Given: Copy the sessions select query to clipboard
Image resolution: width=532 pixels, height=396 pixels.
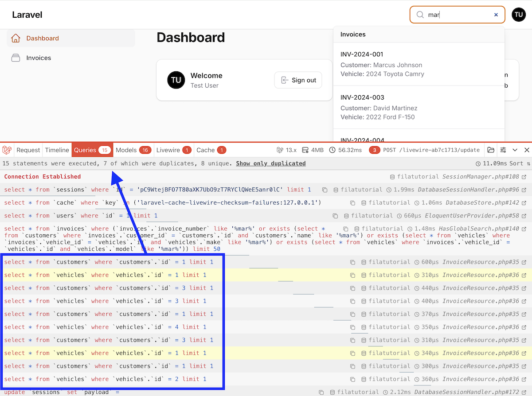Looking at the screenshot, I should [325, 190].
